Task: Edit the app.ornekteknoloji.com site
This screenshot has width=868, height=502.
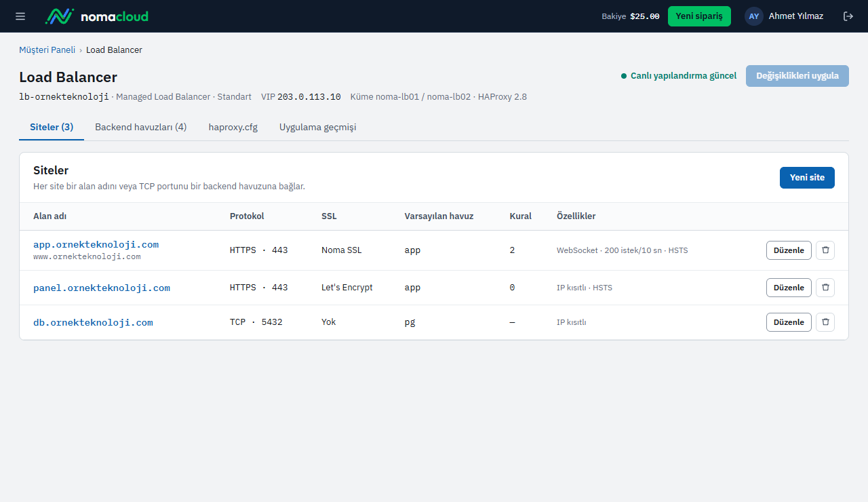Action: 789,250
